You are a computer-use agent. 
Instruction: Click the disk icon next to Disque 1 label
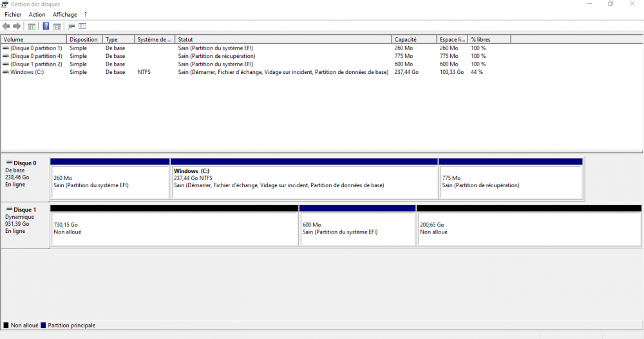click(9, 209)
